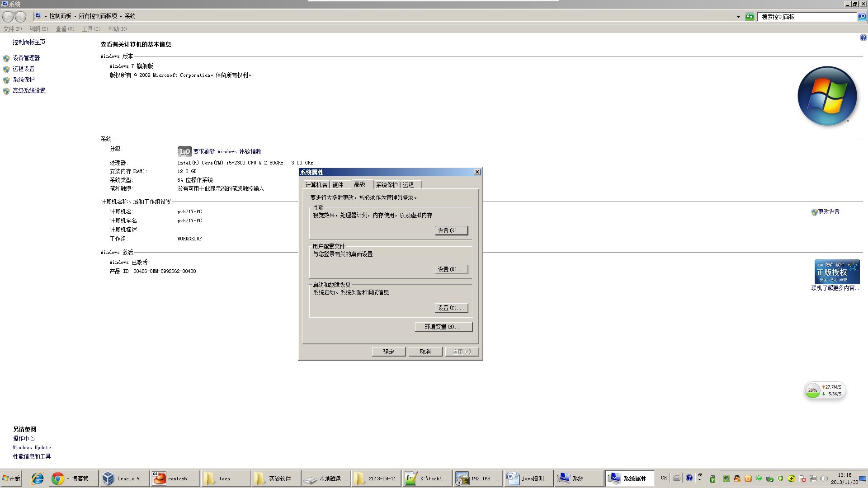The image size is (868, 488).
Task: Open performance 设置(S) button
Action: pyautogui.click(x=451, y=230)
